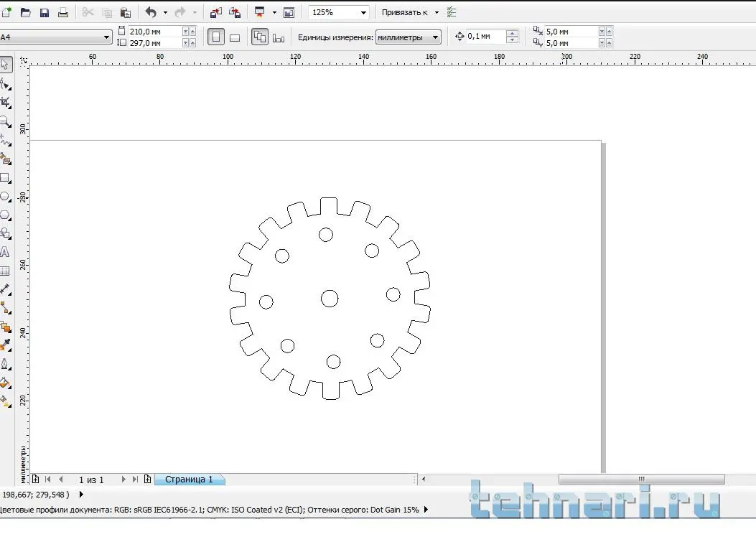Increase page width with up arrow
This screenshot has height=542, width=756.
(x=193, y=32)
